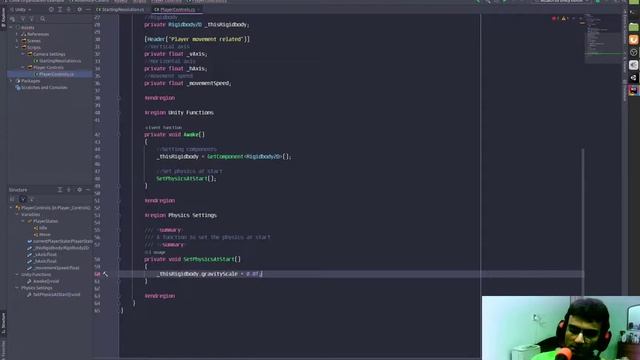
Task: Click locate-in-tree target icon in Explorer header
Action: coord(51,9)
